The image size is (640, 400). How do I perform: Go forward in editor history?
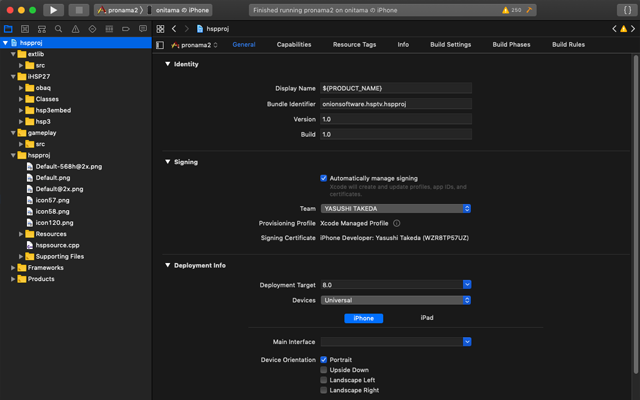[x=187, y=29]
